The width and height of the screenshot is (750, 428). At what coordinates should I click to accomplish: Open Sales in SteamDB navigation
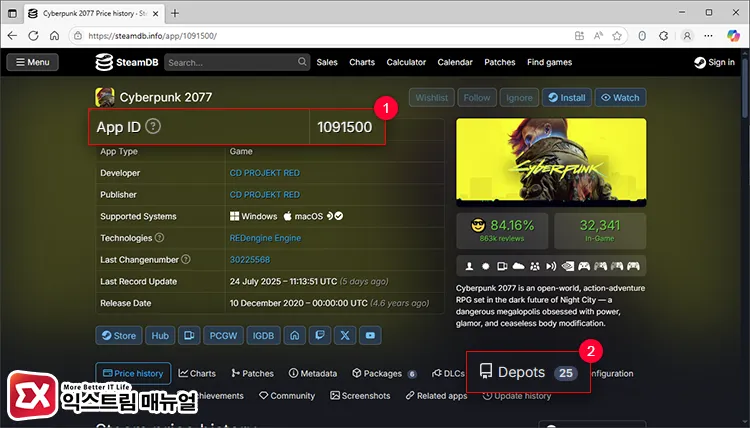(x=327, y=62)
